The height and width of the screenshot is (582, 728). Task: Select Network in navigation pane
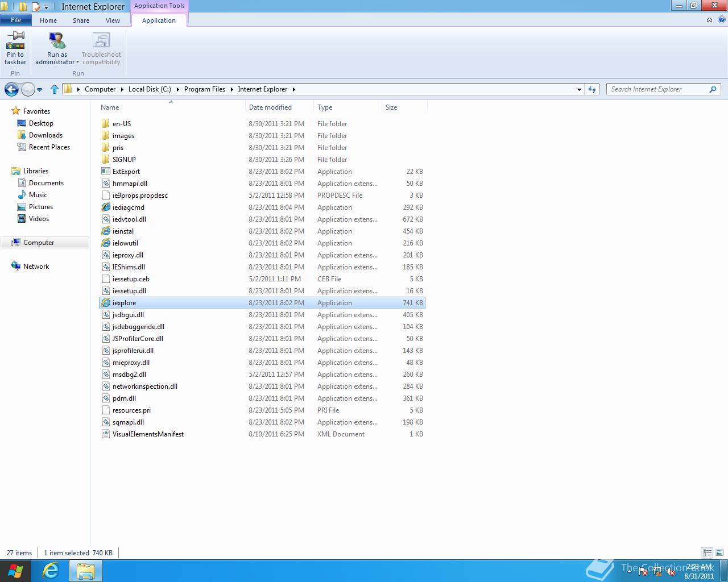click(36, 267)
